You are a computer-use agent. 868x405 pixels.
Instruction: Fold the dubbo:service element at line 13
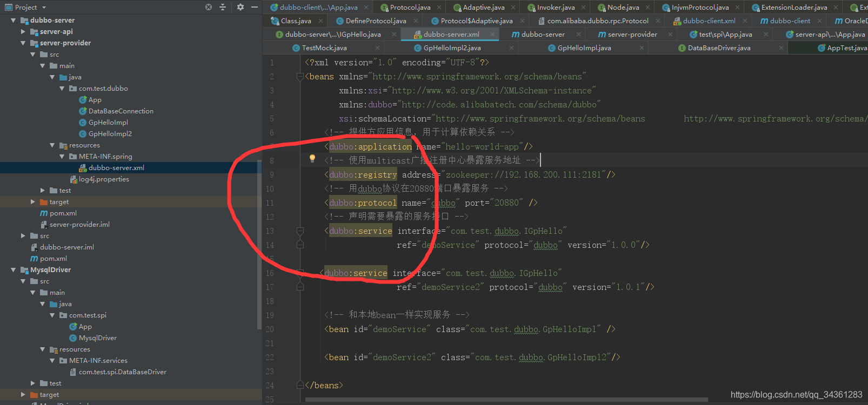(x=300, y=231)
